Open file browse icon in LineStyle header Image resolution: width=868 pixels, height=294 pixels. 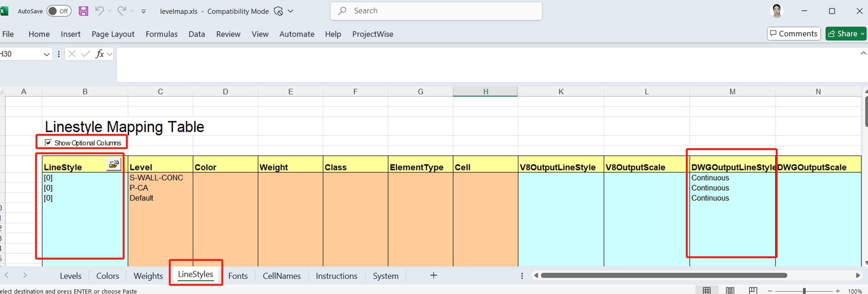click(114, 164)
